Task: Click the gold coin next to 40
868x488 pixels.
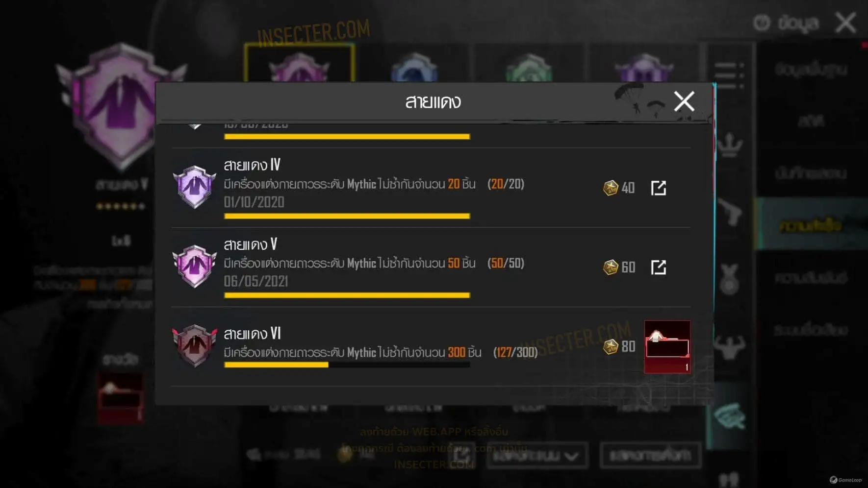Action: (x=611, y=188)
